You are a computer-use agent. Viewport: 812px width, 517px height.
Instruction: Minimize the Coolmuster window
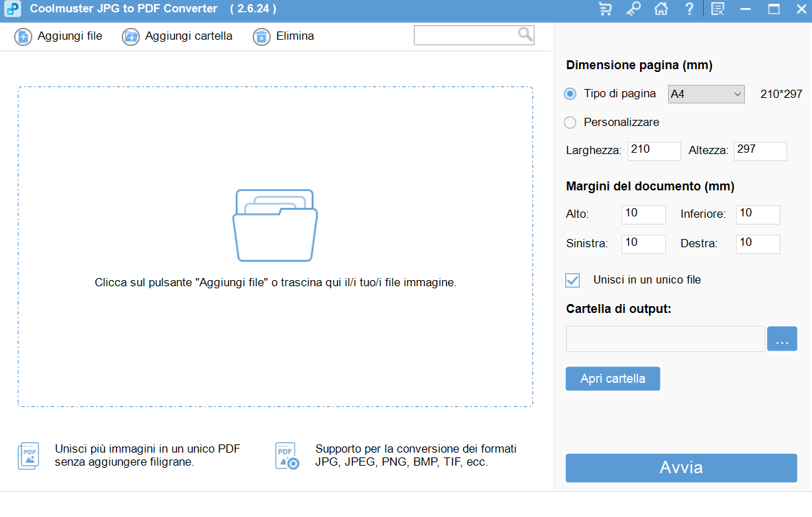pyautogui.click(x=746, y=9)
